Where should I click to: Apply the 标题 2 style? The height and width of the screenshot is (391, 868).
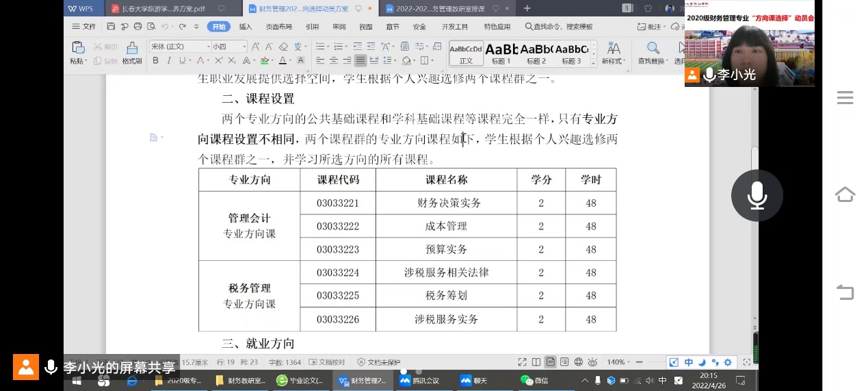pos(536,53)
